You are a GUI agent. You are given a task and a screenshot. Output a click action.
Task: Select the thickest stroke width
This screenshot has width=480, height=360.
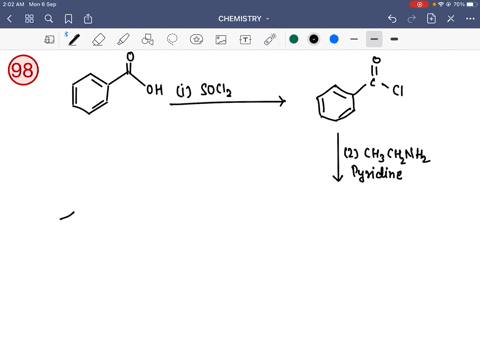394,39
